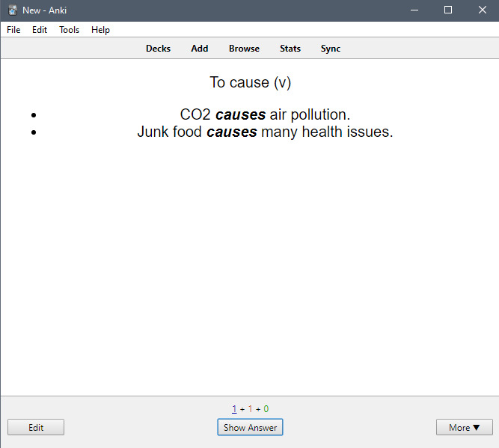Viewport: 499px width, 448px height.
Task: Maximize the Anki window
Action: 448,10
